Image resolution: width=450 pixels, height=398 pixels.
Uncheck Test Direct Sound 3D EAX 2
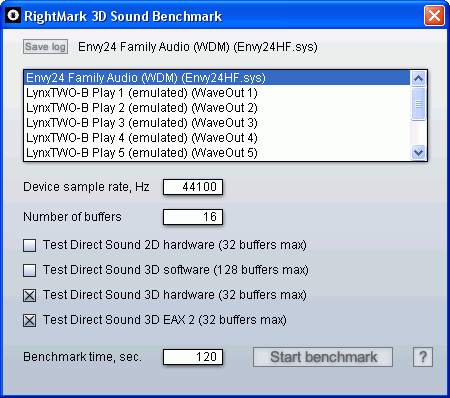pyautogui.click(x=30, y=320)
